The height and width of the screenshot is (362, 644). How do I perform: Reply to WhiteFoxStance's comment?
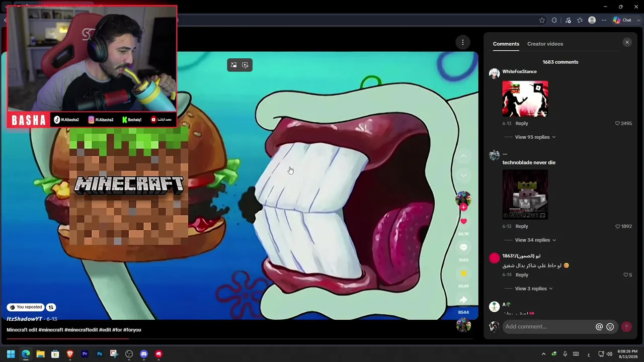(x=522, y=123)
